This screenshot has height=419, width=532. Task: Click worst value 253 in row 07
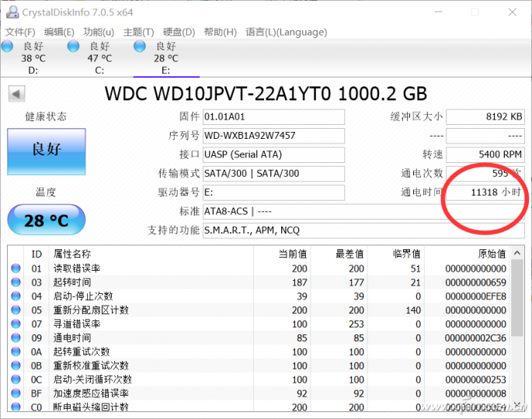[356, 324]
